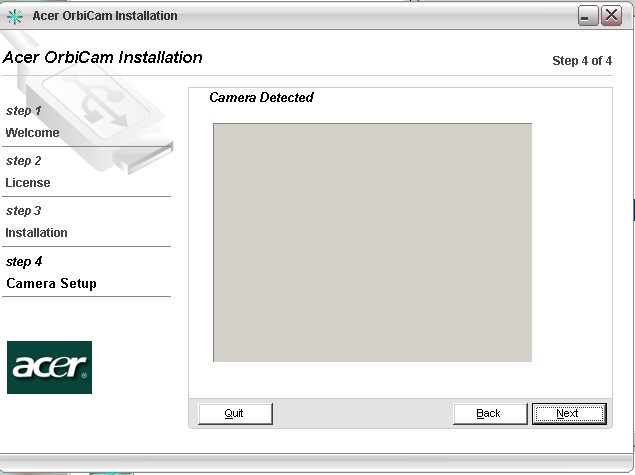Close the Acer OrbiCam Installation window

[611, 16]
